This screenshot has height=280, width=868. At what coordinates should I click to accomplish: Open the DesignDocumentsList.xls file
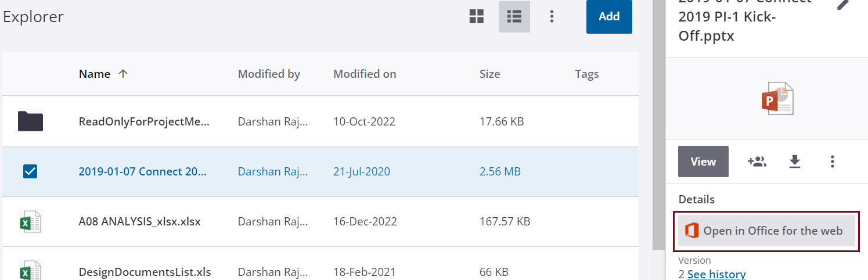coord(145,272)
